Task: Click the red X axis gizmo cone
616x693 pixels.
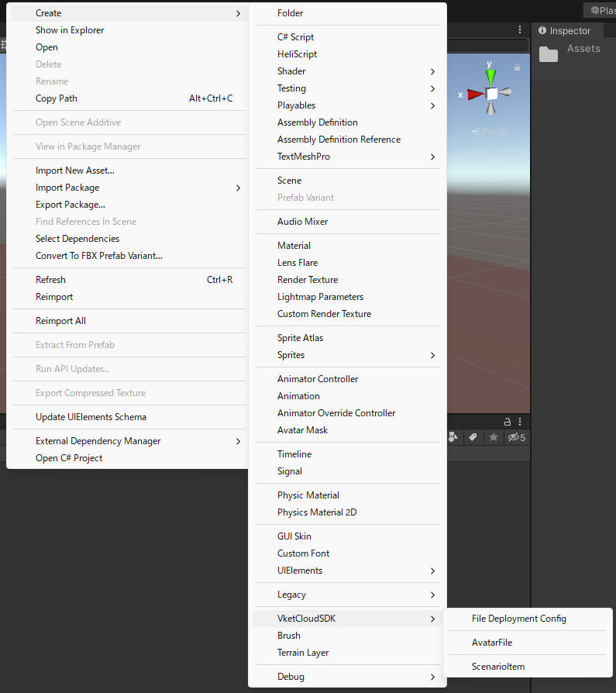Action: [476, 94]
